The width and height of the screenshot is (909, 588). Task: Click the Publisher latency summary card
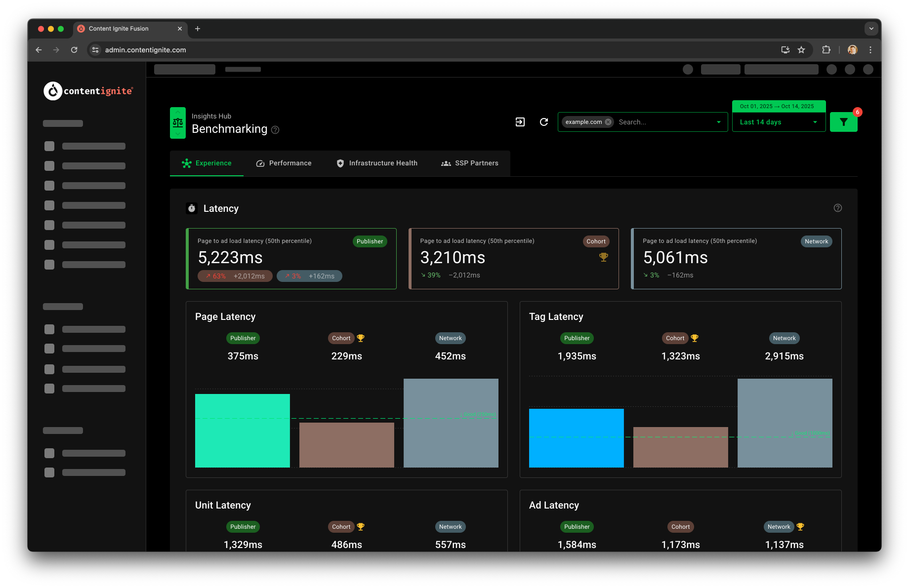(291, 259)
